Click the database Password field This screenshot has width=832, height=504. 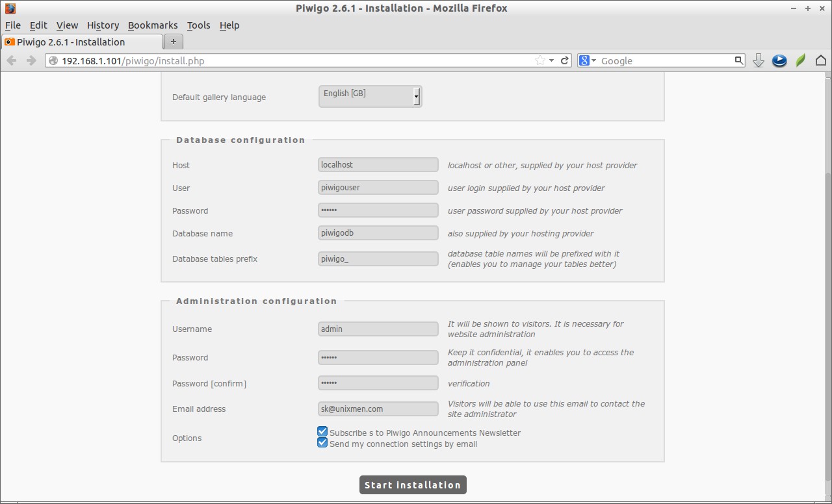click(x=378, y=210)
